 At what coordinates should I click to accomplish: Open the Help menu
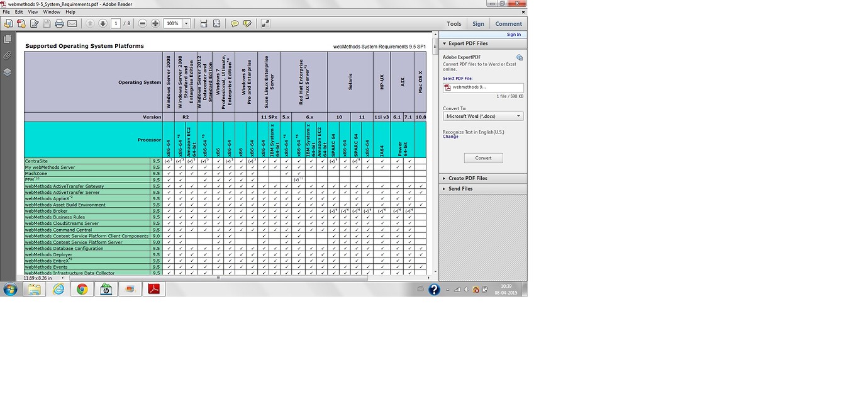pyautogui.click(x=70, y=12)
